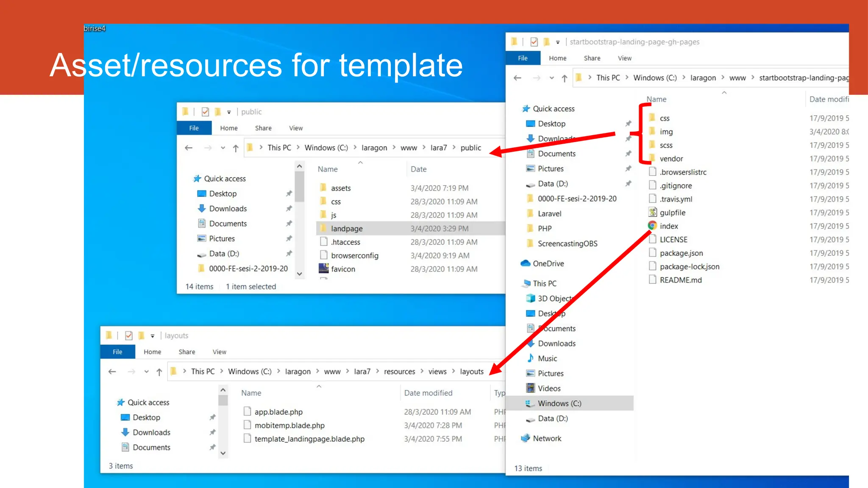Click Quick access star in layouts sidebar
The width and height of the screenshot is (868, 488).
(121, 402)
